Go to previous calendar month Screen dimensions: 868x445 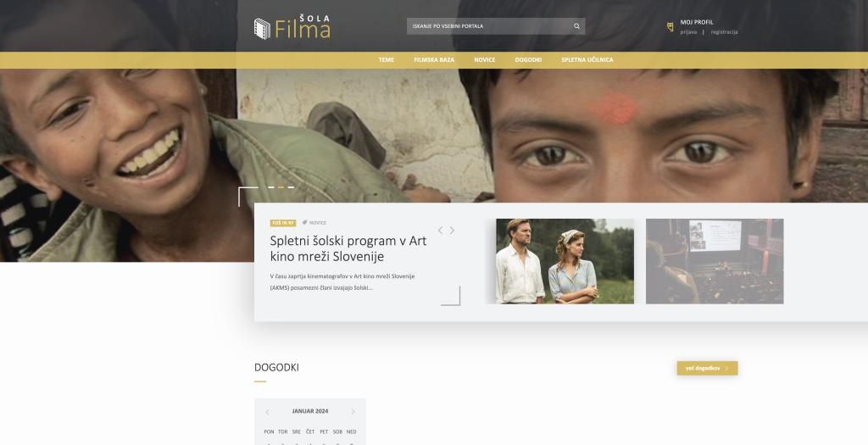pyautogui.click(x=268, y=411)
